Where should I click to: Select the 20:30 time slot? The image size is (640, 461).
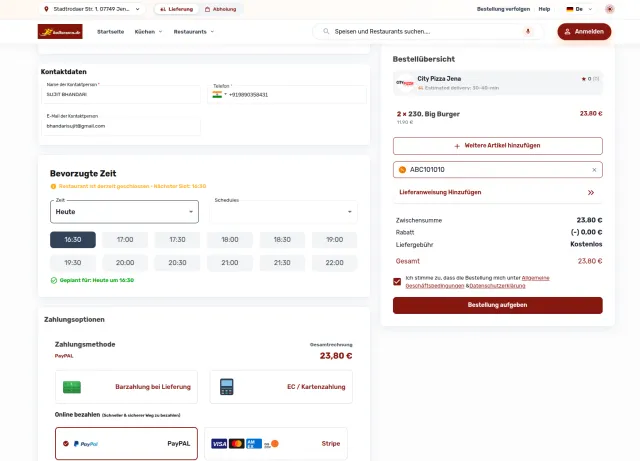point(178,263)
